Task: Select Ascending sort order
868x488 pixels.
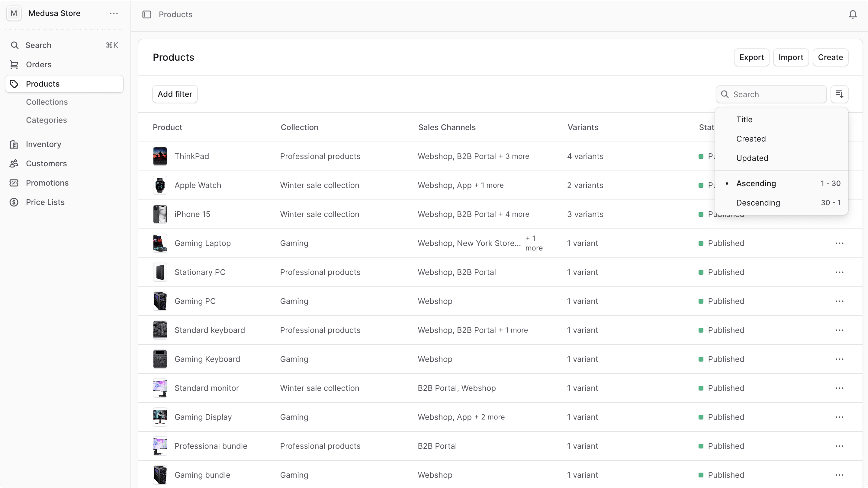Action: coord(755,183)
